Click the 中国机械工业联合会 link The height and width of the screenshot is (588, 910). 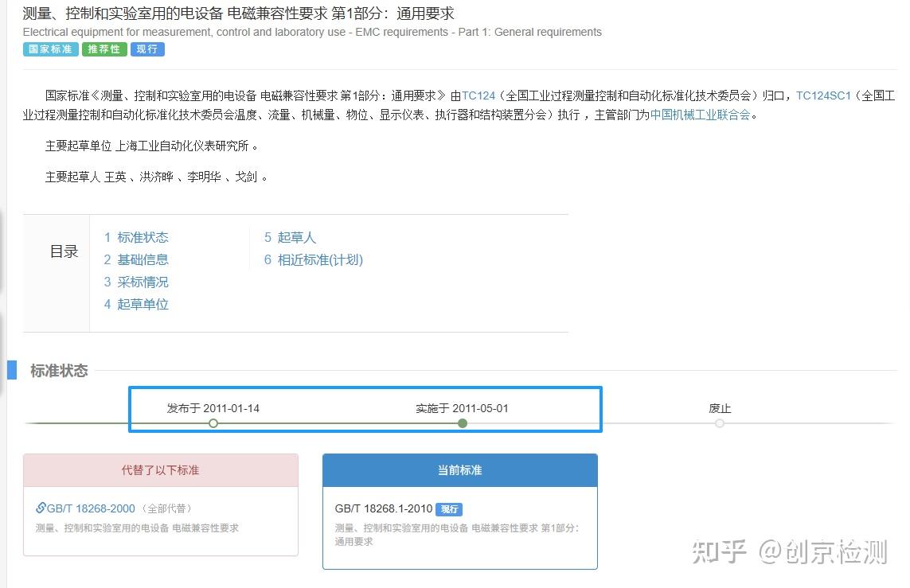point(704,114)
